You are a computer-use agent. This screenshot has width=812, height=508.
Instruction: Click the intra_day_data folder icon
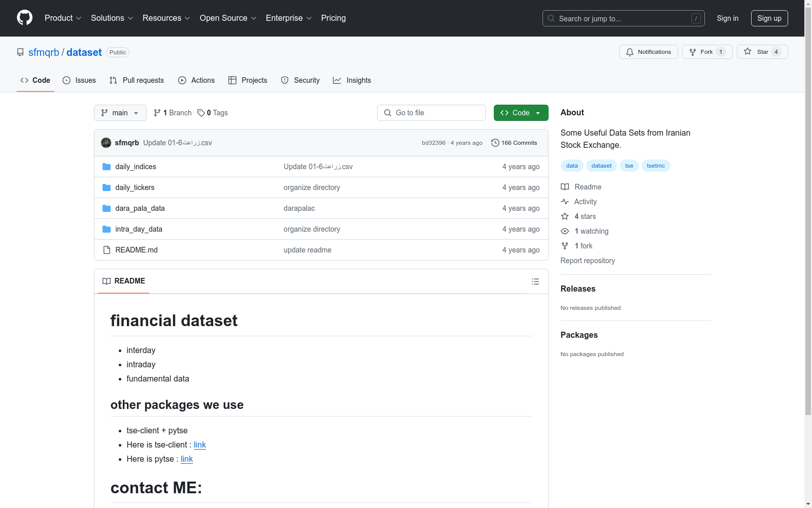107,229
